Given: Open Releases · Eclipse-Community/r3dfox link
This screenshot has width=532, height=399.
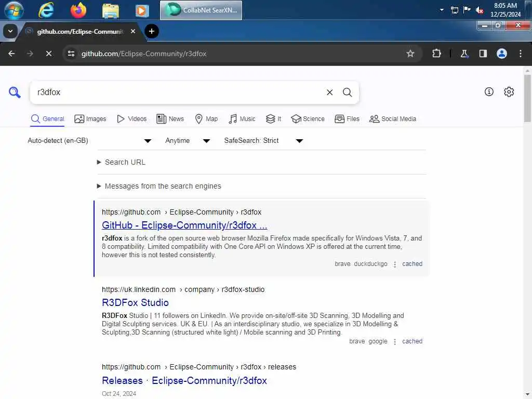Looking at the screenshot, I should coord(184,380).
